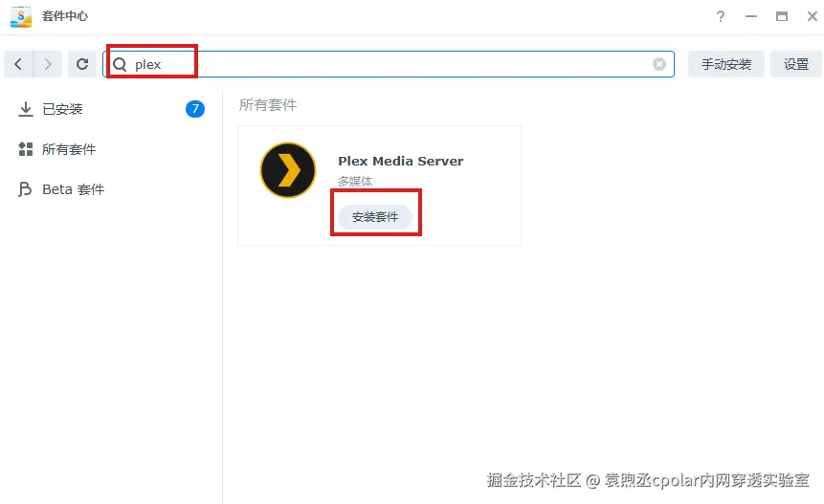Open Installed (已安装) section

pyautogui.click(x=111, y=109)
